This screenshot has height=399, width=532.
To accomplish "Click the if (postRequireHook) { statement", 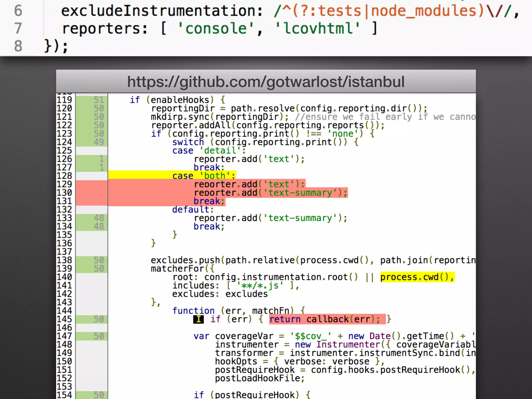I will [x=252, y=395].
